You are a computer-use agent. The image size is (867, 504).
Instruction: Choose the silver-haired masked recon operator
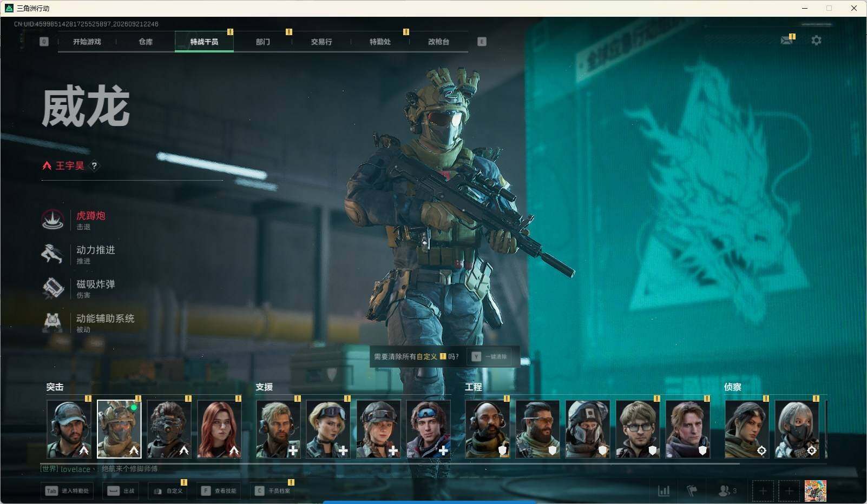tap(797, 429)
